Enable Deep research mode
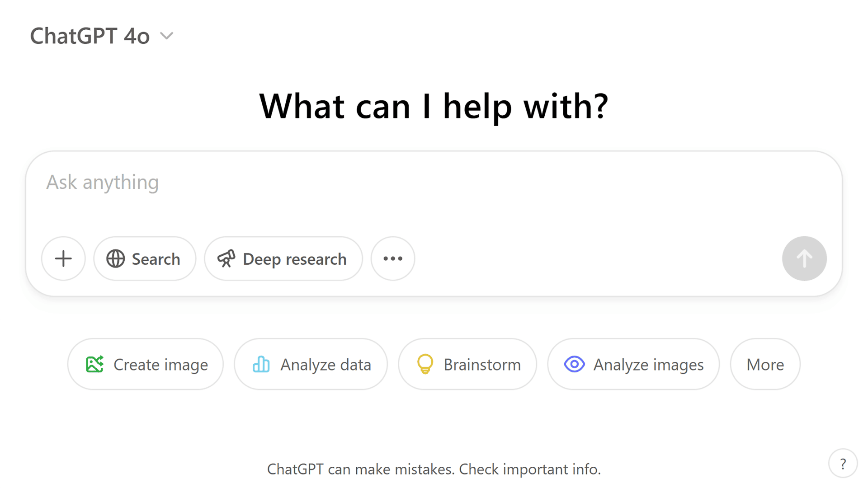 [283, 259]
